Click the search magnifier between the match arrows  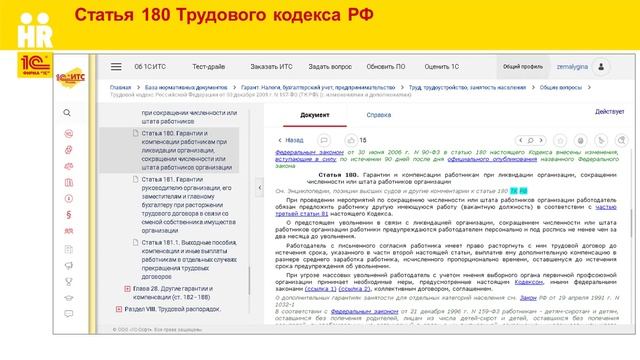[x=531, y=140]
